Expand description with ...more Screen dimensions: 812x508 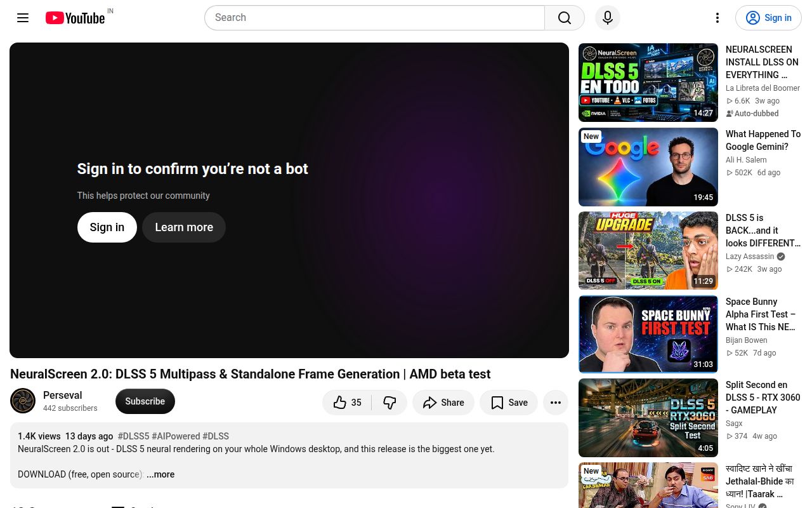click(160, 474)
